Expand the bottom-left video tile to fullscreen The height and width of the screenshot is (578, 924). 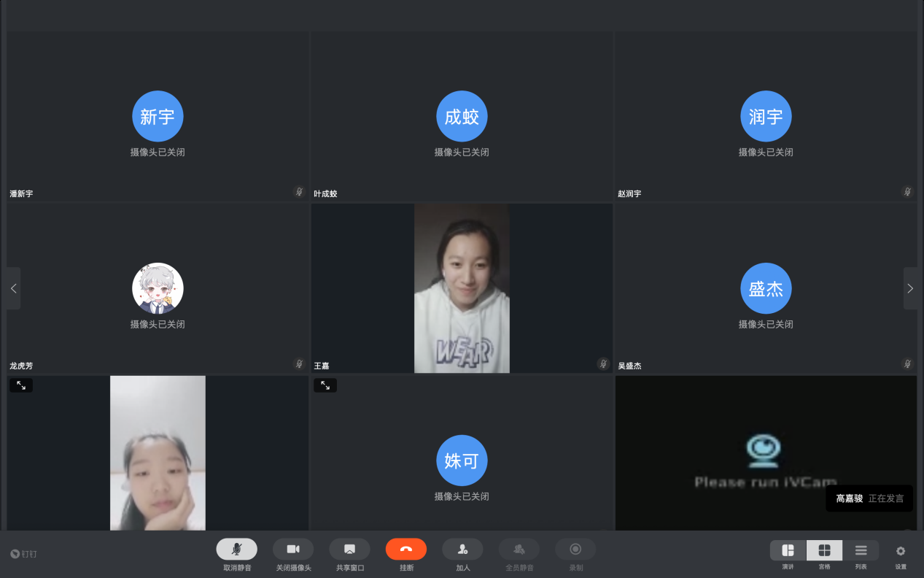click(x=21, y=385)
